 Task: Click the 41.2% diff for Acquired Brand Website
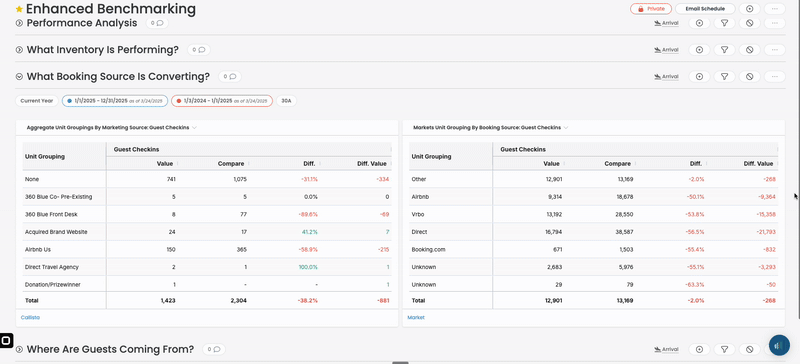point(309,232)
